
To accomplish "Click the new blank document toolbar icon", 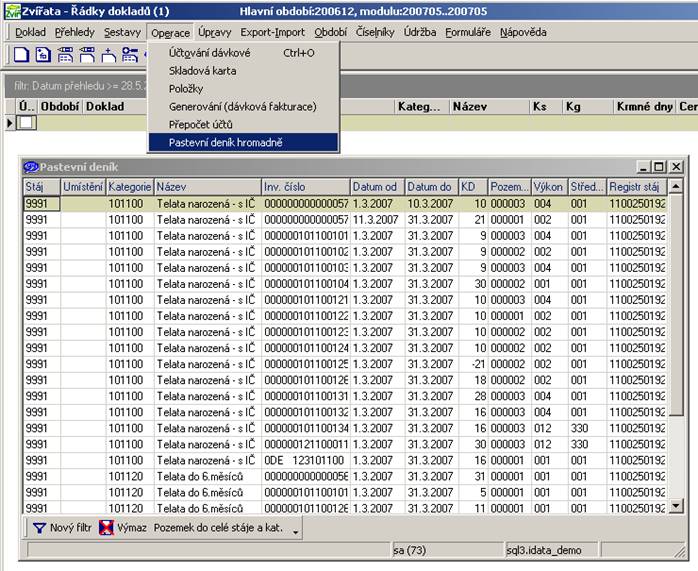I will tap(21, 55).
